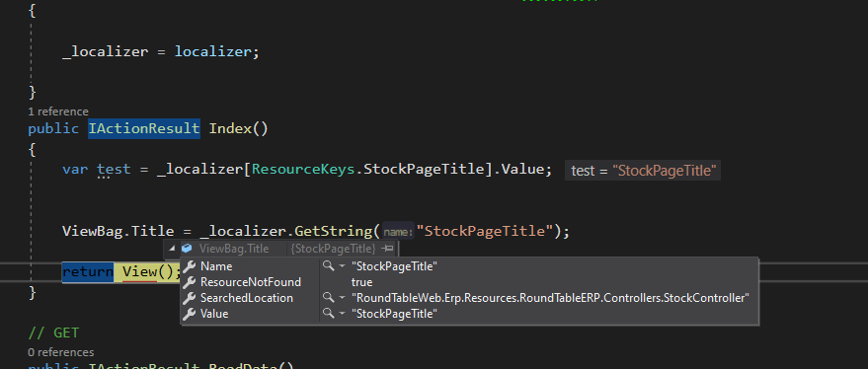Click the '// GET' comment

(x=53, y=332)
